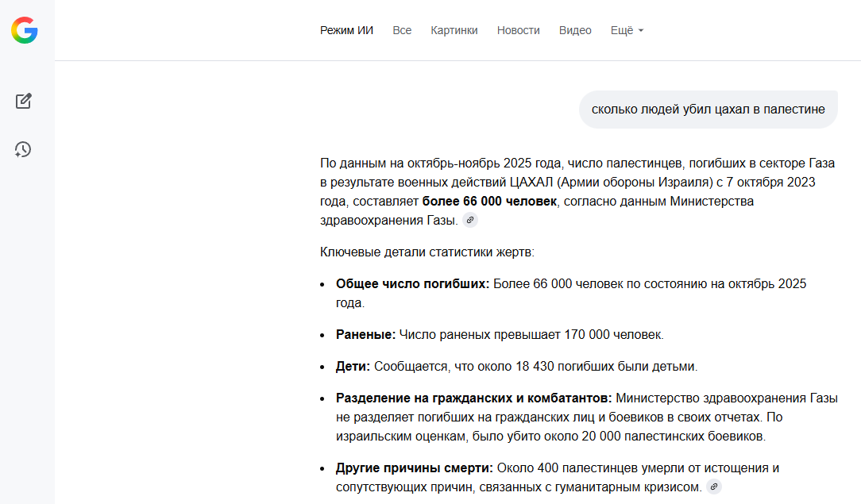Viewport: 861px width, 504px height.
Task: Switch to the Режим ИИ tab
Action: point(346,30)
